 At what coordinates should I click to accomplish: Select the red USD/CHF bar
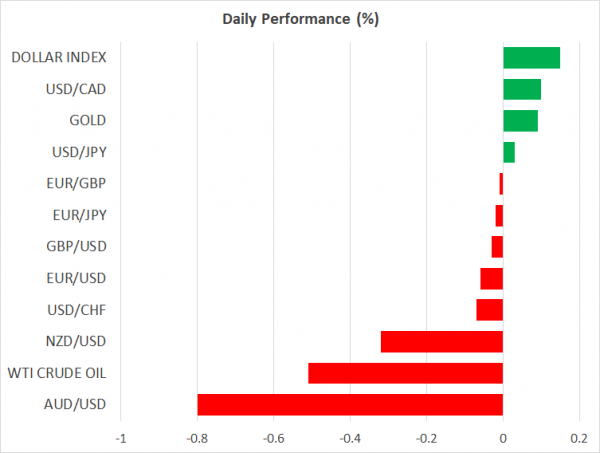[x=490, y=309]
